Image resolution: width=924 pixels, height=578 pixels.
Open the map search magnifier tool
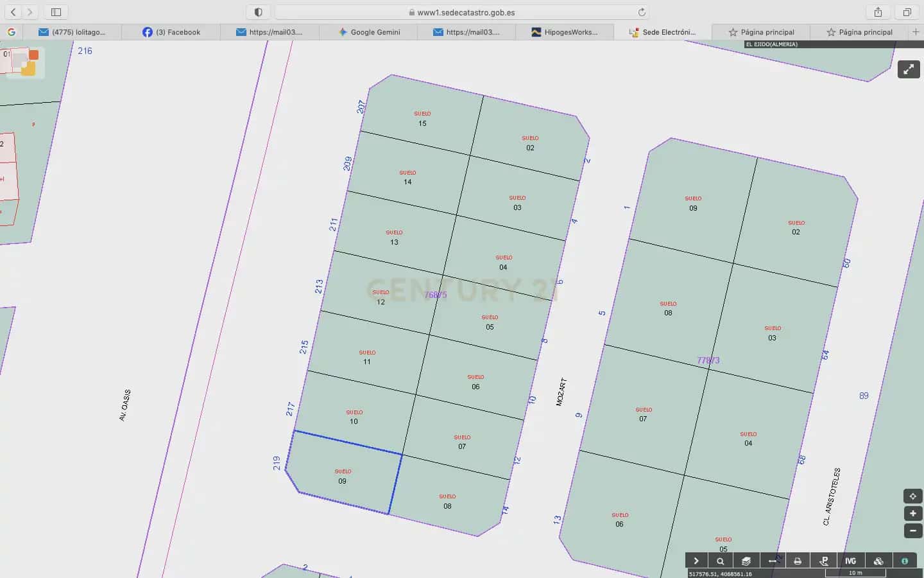[721, 561]
